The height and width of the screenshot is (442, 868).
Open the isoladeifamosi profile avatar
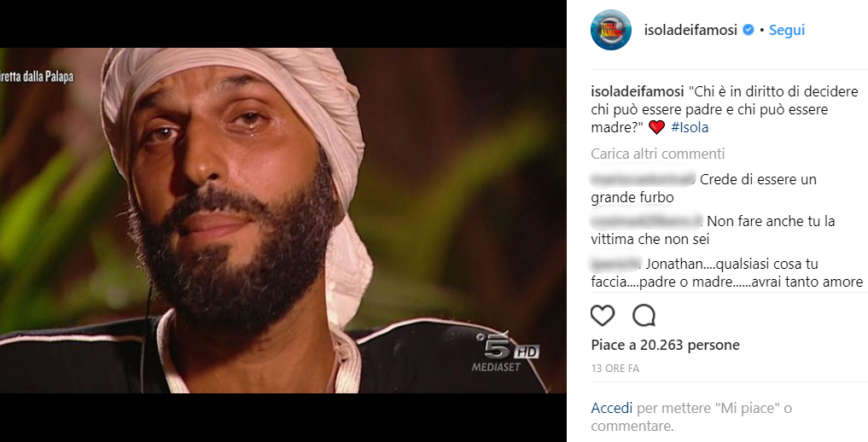point(610,30)
